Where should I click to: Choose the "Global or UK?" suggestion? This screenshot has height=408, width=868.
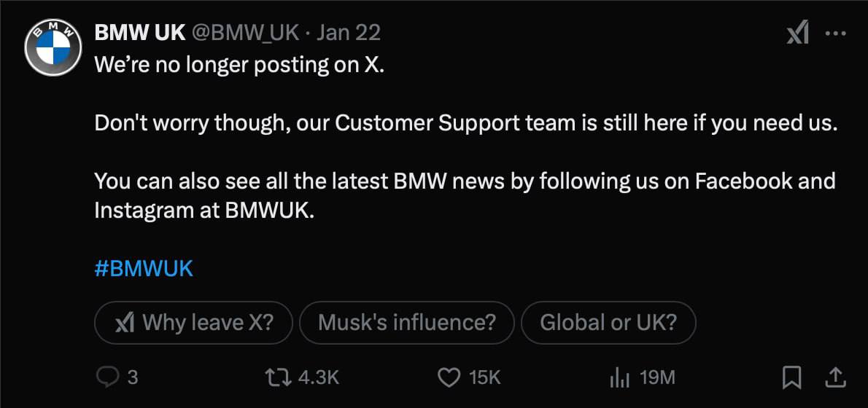(x=608, y=322)
